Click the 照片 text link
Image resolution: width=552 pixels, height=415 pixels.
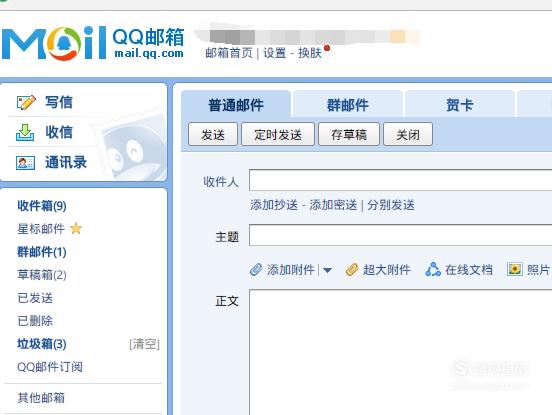(x=538, y=270)
